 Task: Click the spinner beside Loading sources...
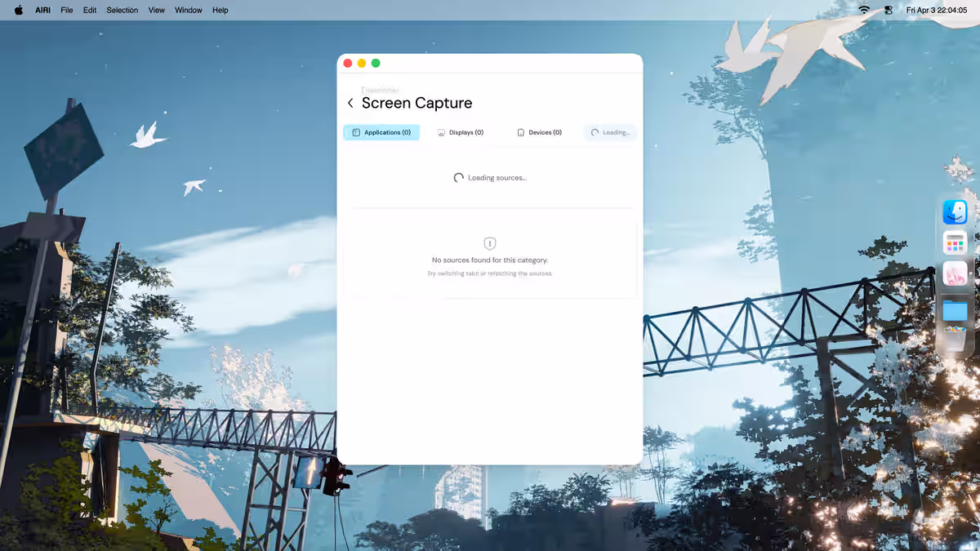tap(459, 178)
